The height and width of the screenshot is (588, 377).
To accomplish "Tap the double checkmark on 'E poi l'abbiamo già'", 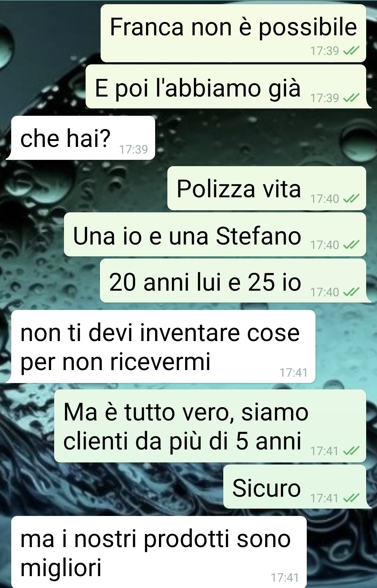I will point(351,98).
